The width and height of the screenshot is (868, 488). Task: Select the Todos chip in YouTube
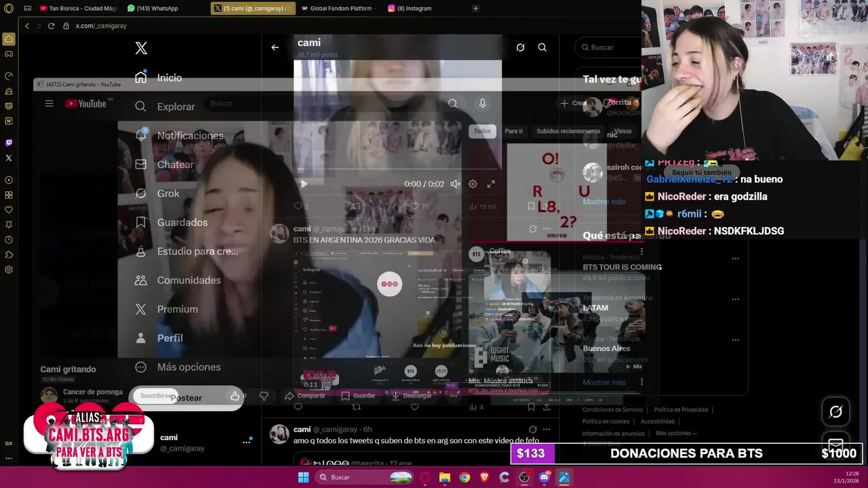coord(482,131)
